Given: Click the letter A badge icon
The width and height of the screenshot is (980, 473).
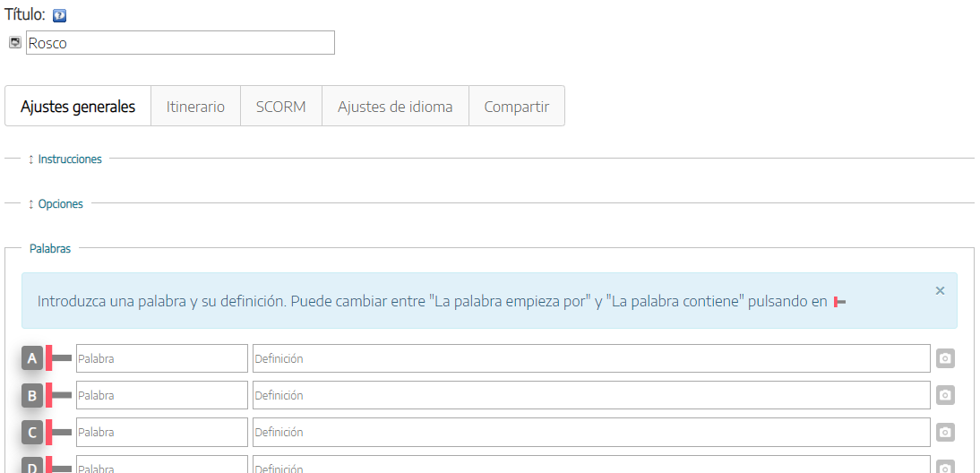Looking at the screenshot, I should [x=32, y=359].
